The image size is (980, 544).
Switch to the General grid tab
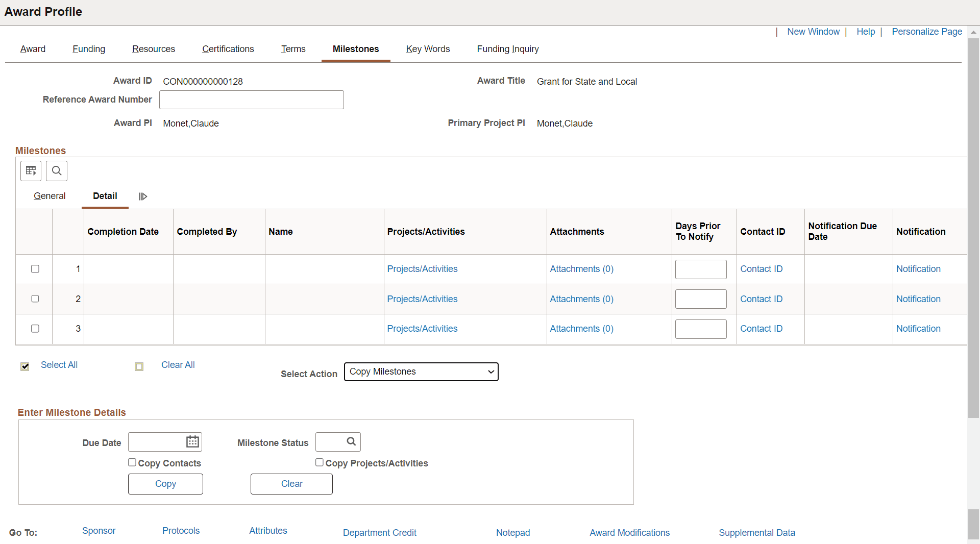coord(50,196)
